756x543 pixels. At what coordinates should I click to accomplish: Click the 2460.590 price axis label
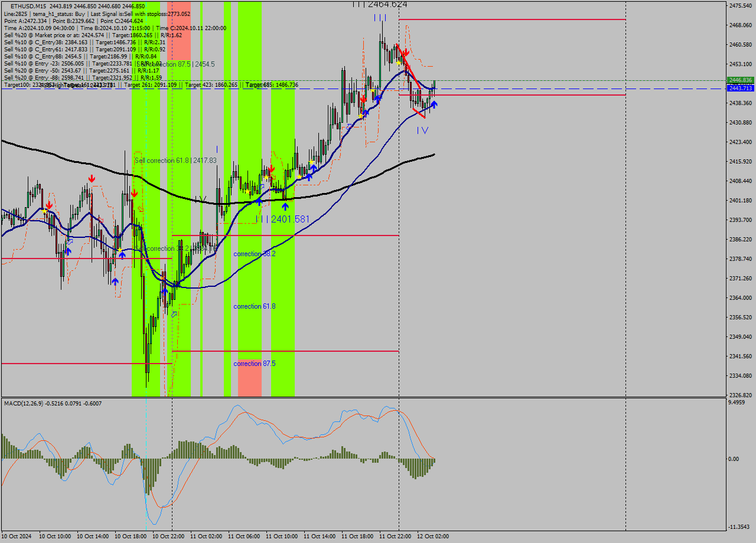pyautogui.click(x=741, y=44)
